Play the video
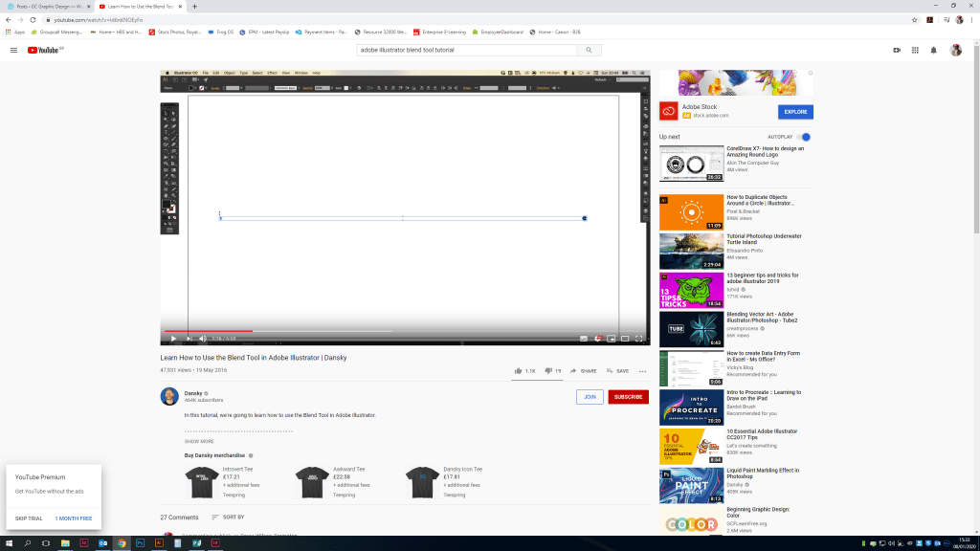 pyautogui.click(x=173, y=338)
